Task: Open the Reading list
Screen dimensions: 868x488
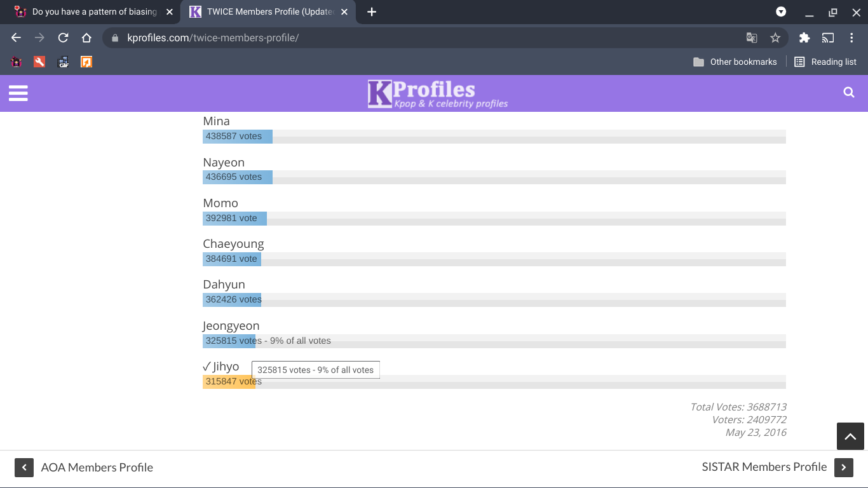Action: click(x=825, y=62)
